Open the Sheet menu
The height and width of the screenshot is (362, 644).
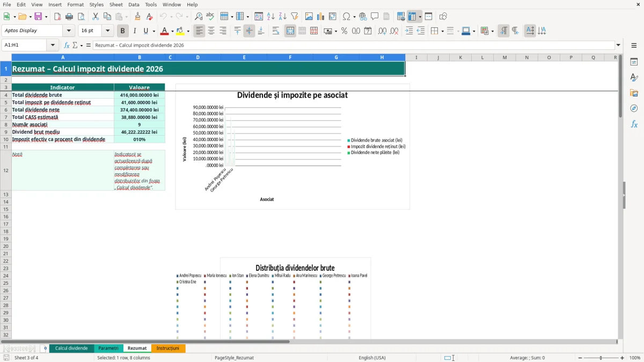[x=116, y=5]
